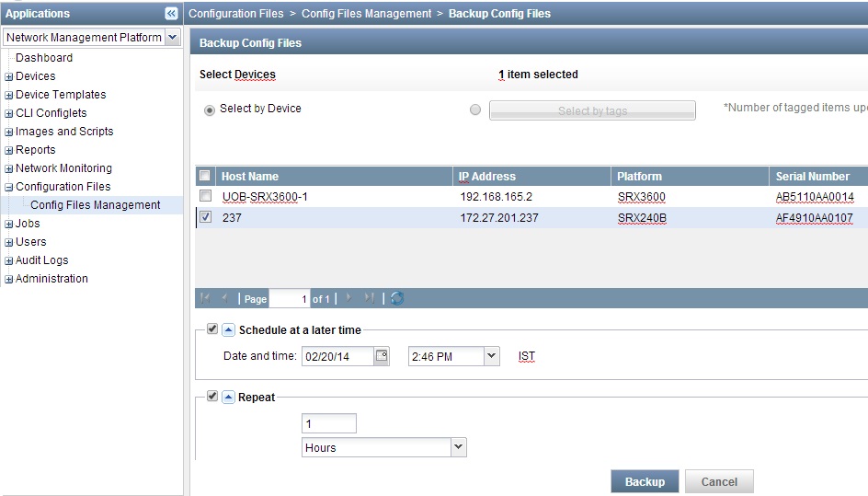Image resolution: width=868 pixels, height=496 pixels.
Task: Go to Config Files Management breadcrumb
Action: [366, 13]
